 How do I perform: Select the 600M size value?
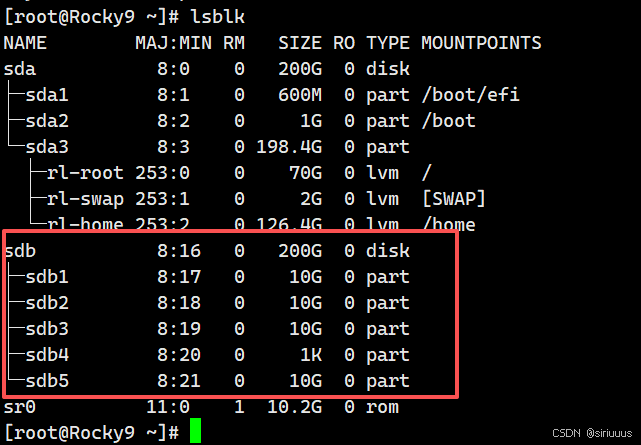pos(300,95)
